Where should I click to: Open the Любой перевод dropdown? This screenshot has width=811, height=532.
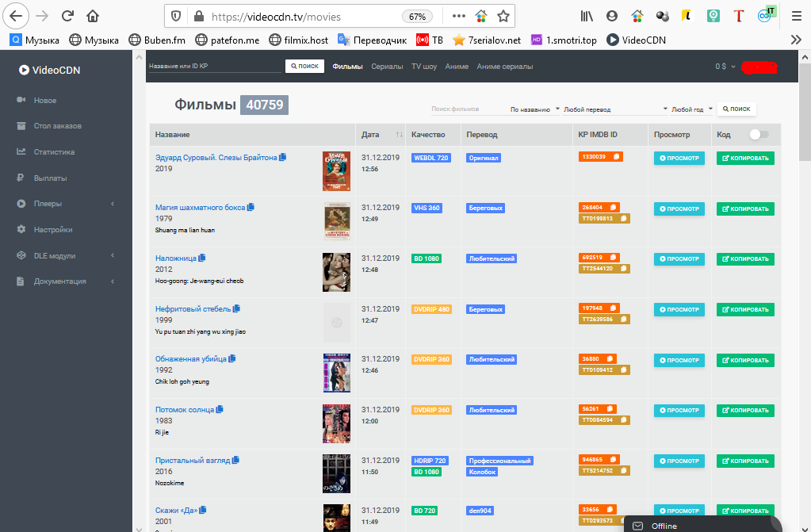pyautogui.click(x=616, y=109)
